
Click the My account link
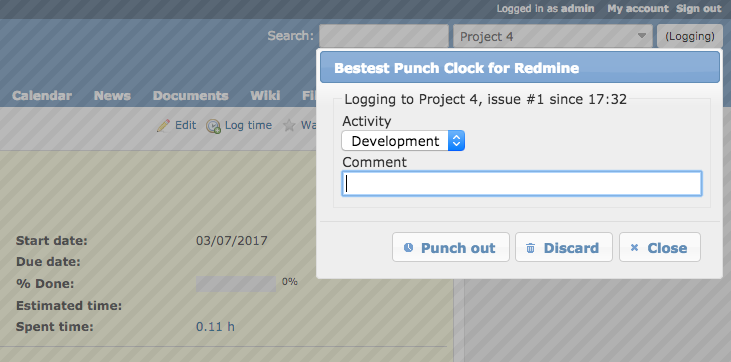(638, 8)
